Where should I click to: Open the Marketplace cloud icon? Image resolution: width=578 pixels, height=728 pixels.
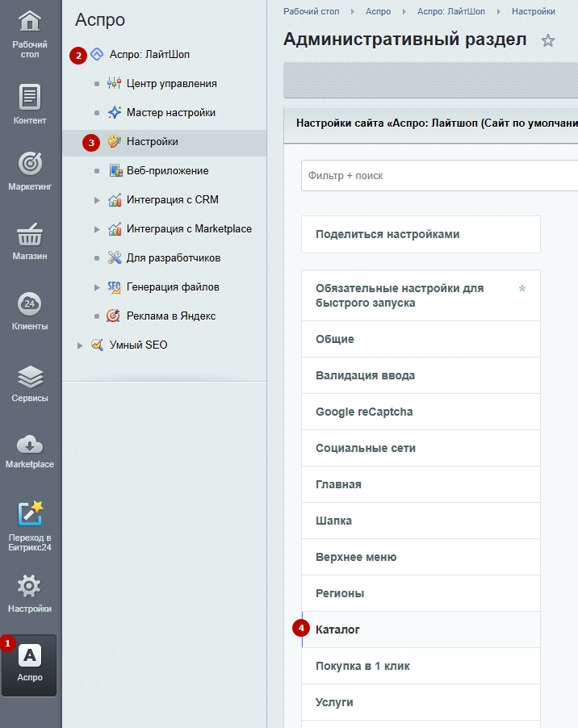click(30, 445)
